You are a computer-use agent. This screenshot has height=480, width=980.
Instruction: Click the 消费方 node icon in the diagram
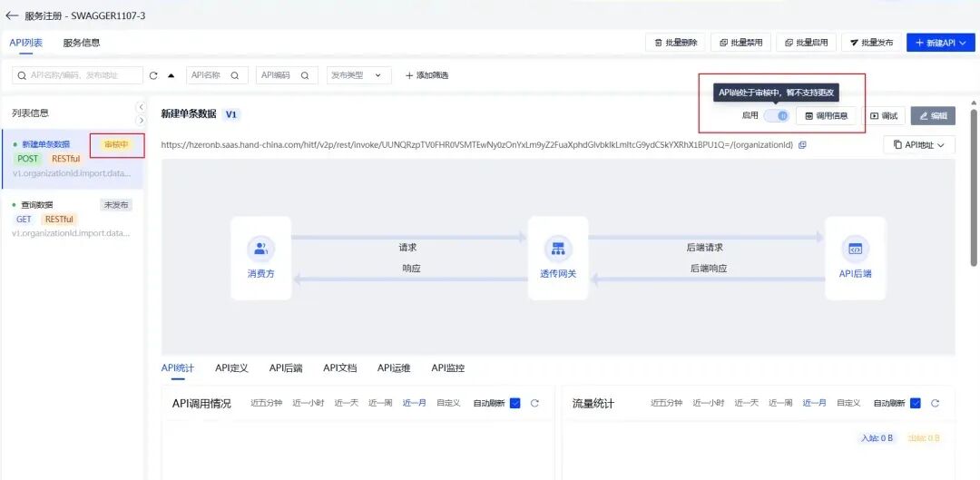(x=260, y=249)
